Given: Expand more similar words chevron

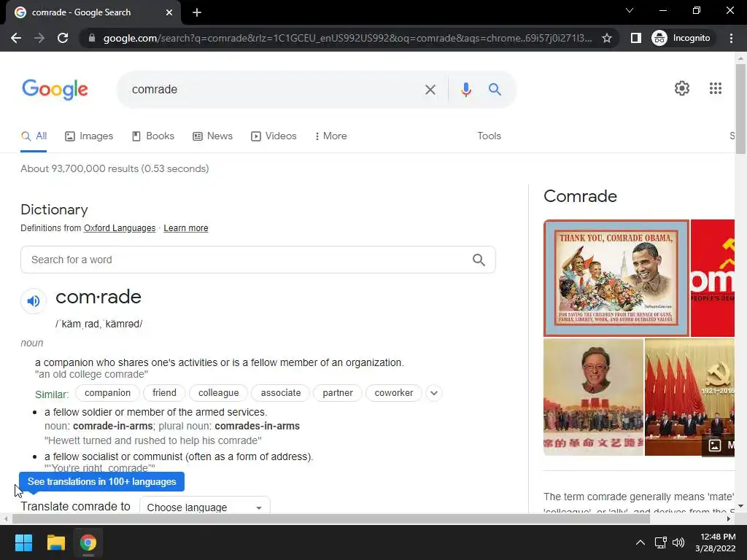Looking at the screenshot, I should click(x=433, y=393).
